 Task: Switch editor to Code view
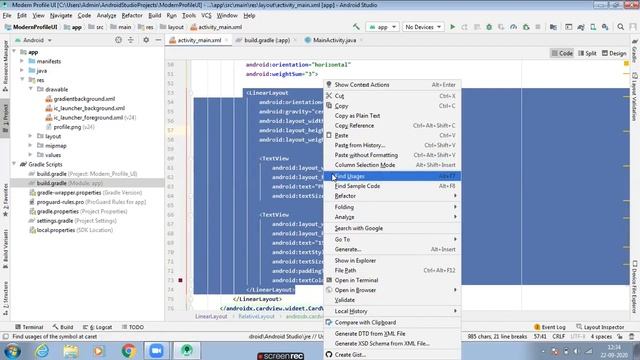pos(562,53)
